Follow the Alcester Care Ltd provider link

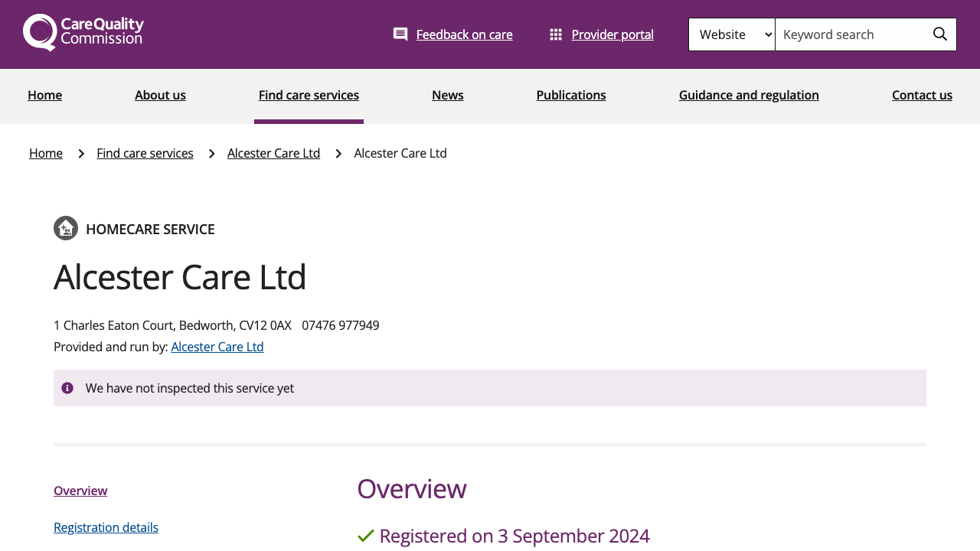click(x=217, y=346)
